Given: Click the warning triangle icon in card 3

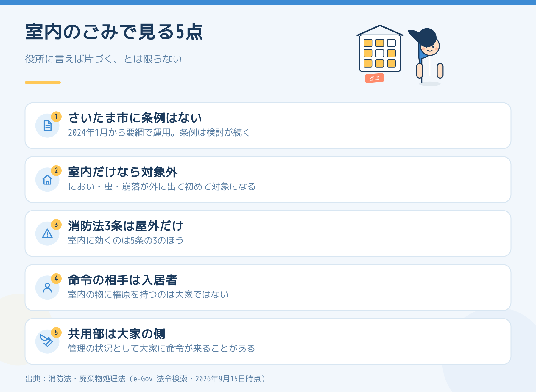Looking at the screenshot, I should click(x=47, y=233).
